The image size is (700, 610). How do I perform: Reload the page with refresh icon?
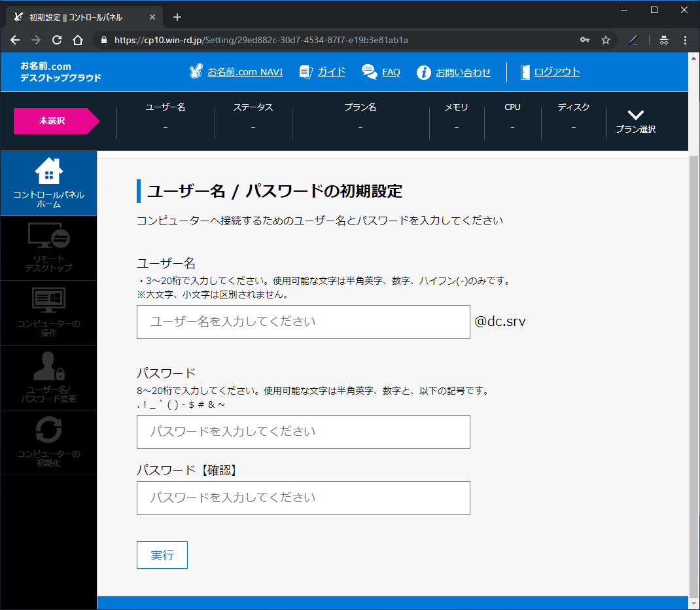point(57,40)
